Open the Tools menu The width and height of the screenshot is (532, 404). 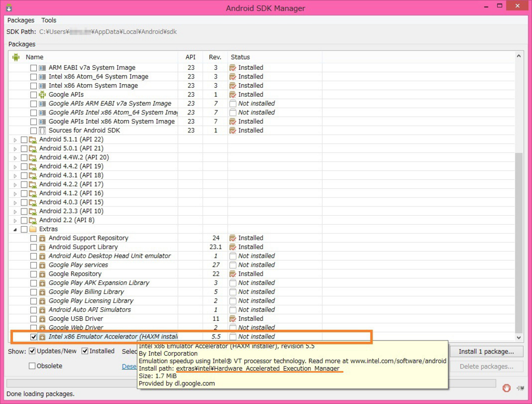(49, 20)
